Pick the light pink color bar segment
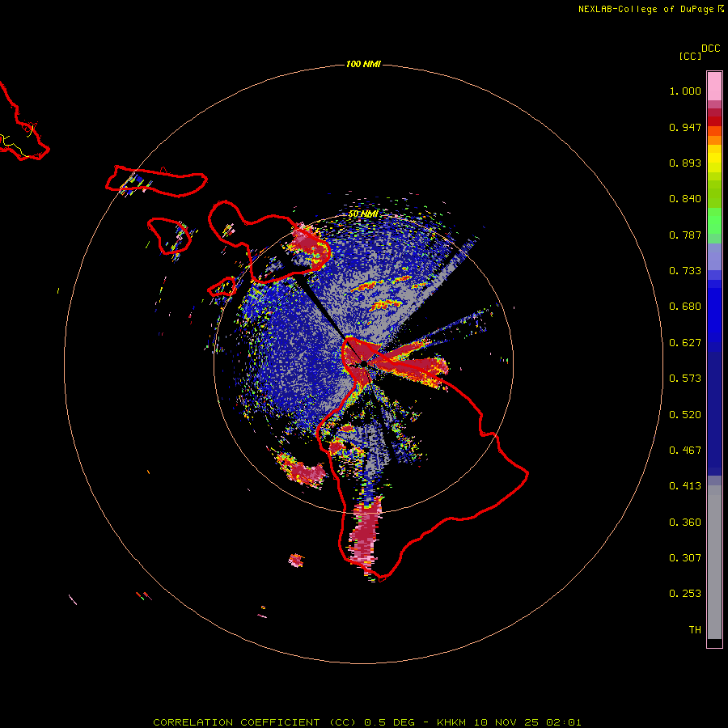Viewport: 728px width, 728px height. click(x=714, y=87)
